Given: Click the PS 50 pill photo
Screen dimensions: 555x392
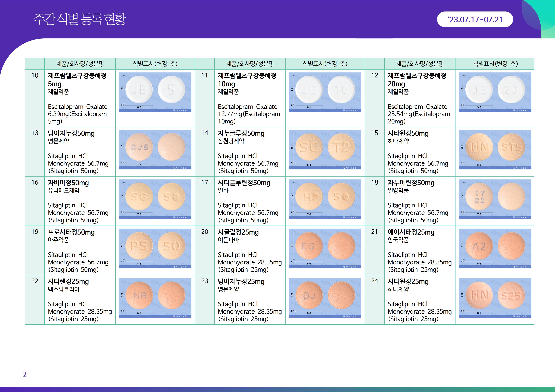Looking at the screenshot, I should (155, 248).
